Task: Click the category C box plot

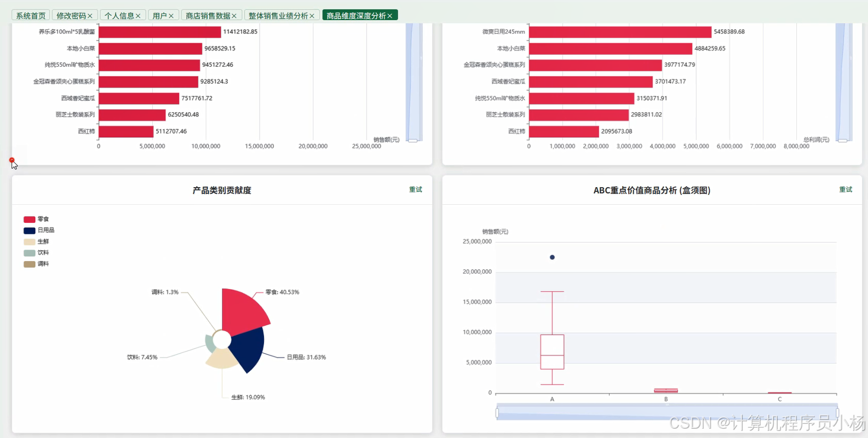Action: click(780, 393)
